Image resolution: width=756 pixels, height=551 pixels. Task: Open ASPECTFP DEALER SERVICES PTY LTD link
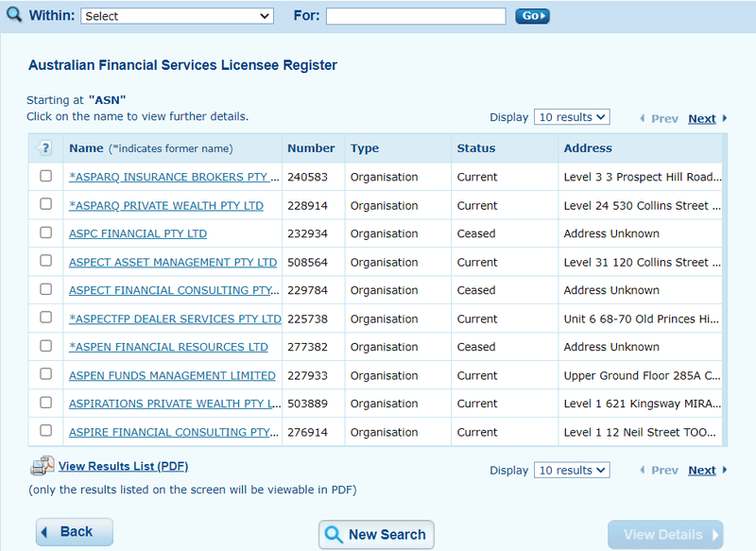(x=175, y=319)
